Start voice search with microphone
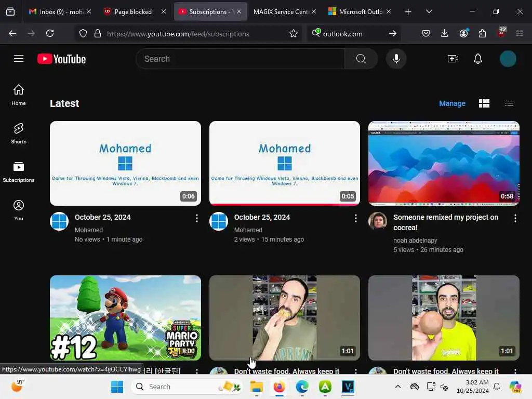 pos(396,59)
